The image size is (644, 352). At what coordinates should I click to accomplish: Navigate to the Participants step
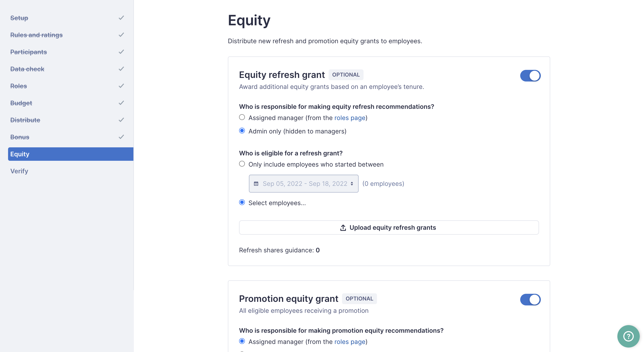tap(28, 52)
